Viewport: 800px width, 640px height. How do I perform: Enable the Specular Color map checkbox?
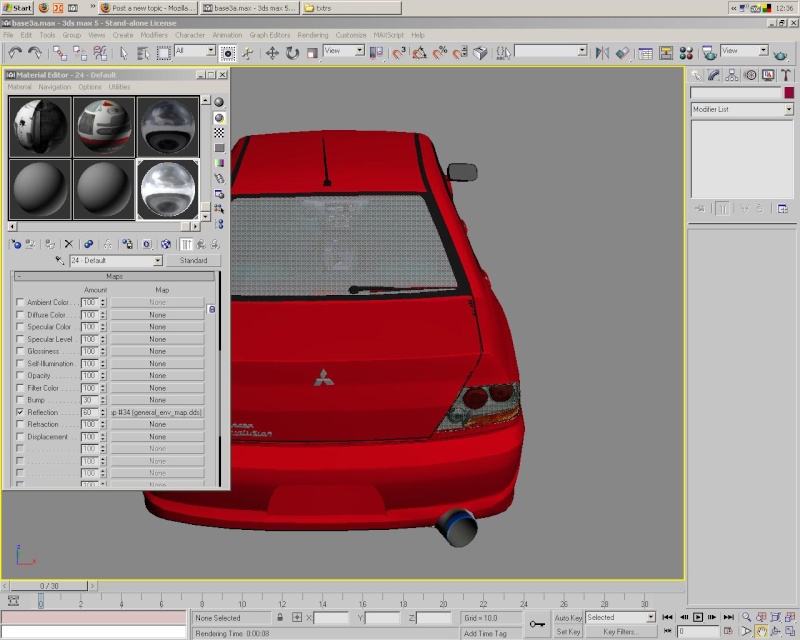click(x=20, y=327)
